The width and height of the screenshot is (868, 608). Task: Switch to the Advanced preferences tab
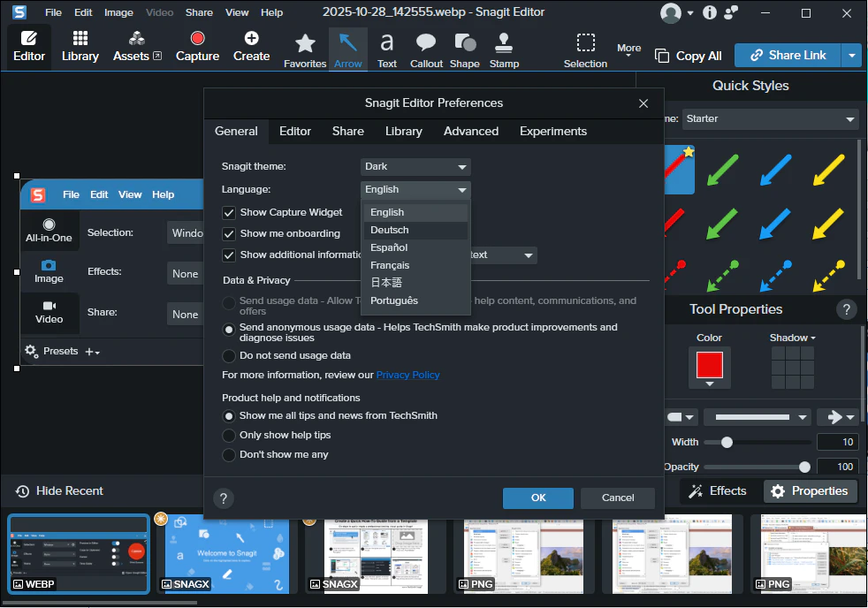coord(471,132)
